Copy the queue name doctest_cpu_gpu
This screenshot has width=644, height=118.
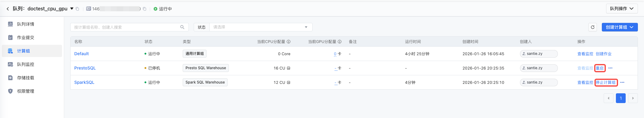tap(77, 9)
